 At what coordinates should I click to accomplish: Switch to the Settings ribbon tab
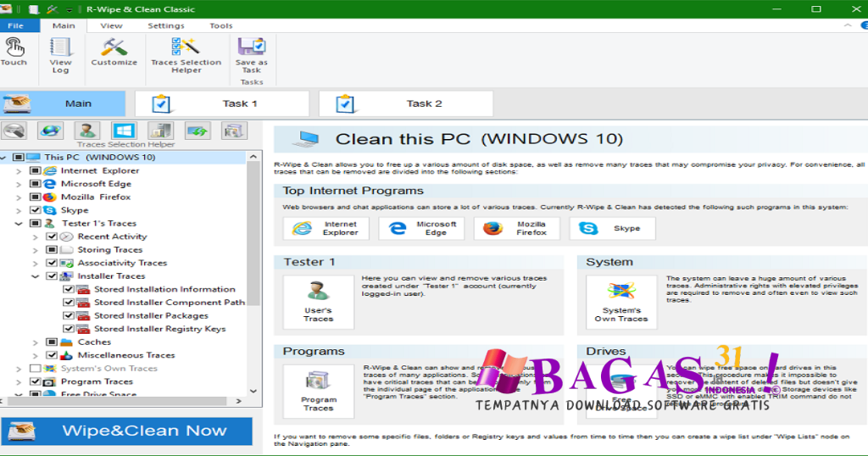tap(166, 25)
